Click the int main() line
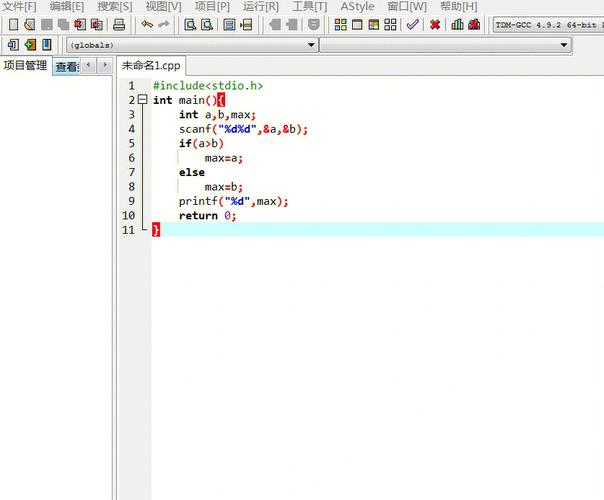The height and width of the screenshot is (500, 604). (189, 100)
